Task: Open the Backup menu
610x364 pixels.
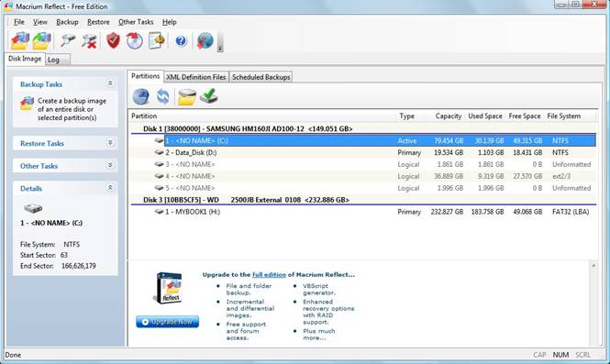Action: click(x=67, y=22)
